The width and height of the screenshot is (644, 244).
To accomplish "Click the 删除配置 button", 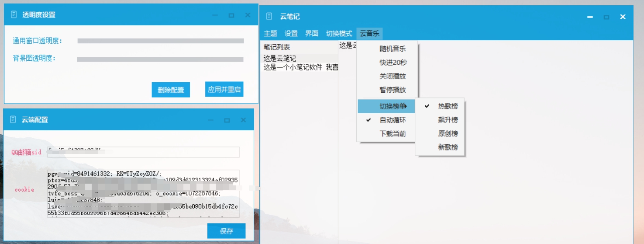I will [171, 90].
